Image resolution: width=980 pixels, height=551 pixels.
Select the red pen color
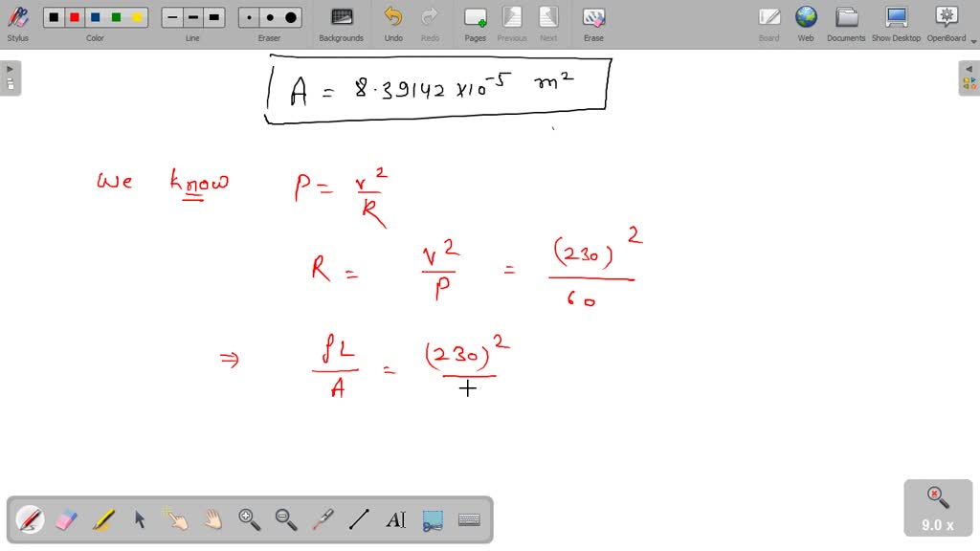(x=75, y=17)
